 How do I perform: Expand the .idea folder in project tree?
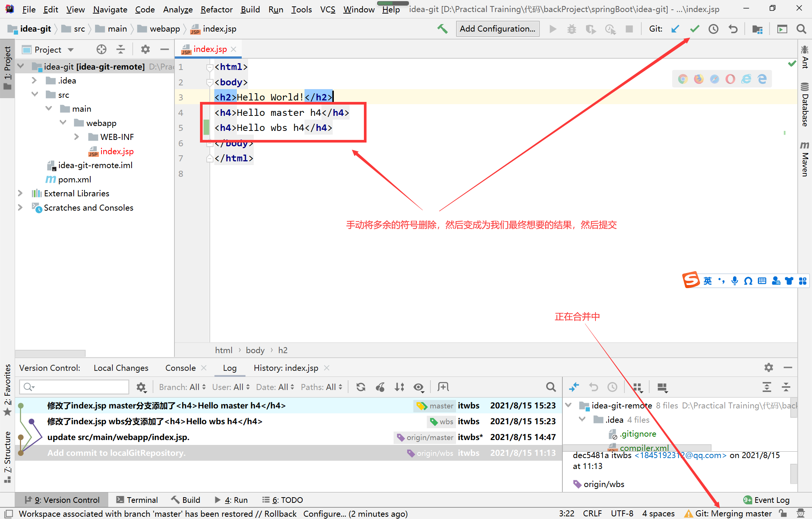pyautogui.click(x=34, y=80)
